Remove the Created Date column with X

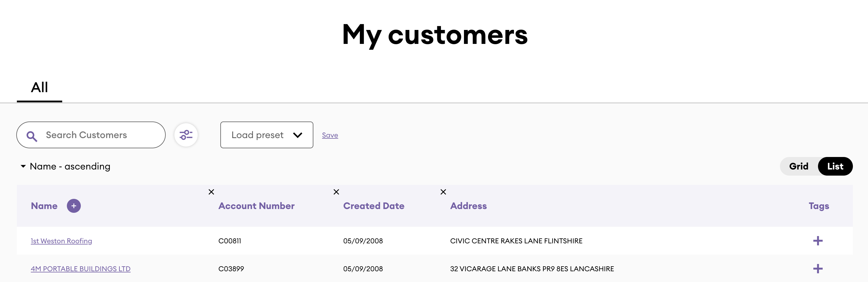click(x=443, y=192)
